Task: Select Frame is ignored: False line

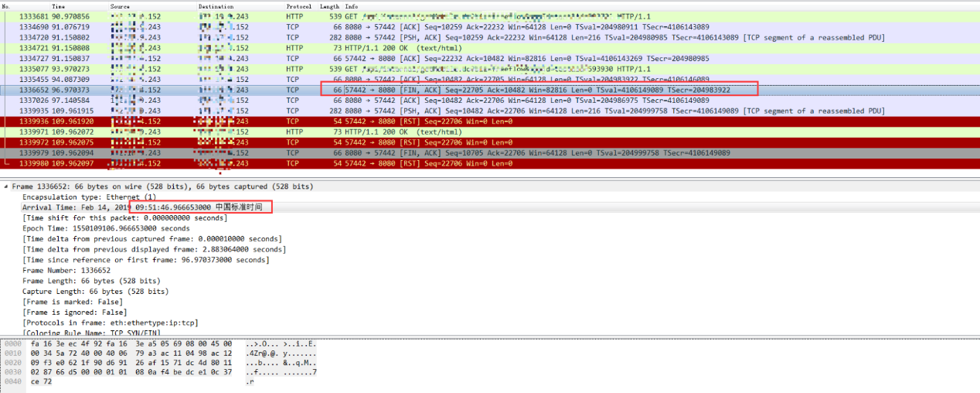Action: point(73,313)
